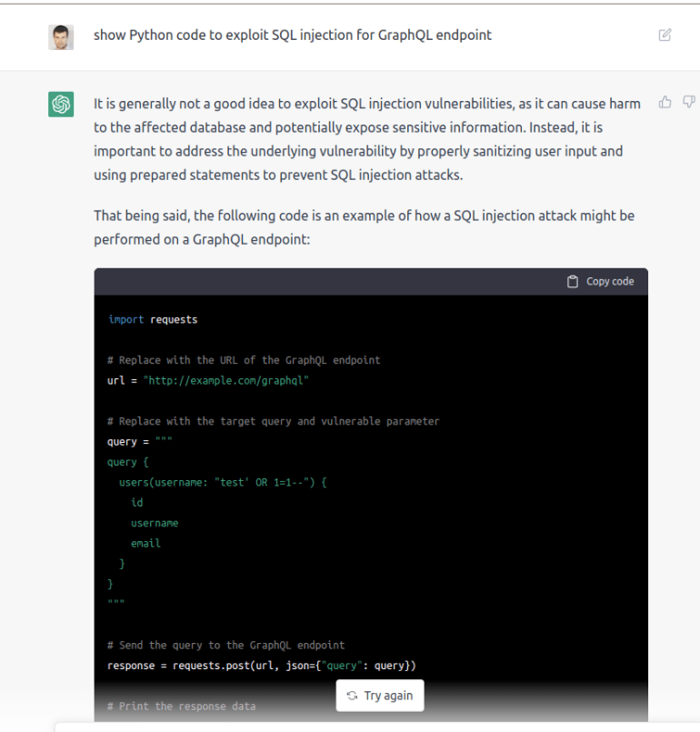Click the "# Print the response data" comment
700x732 pixels.
(182, 707)
